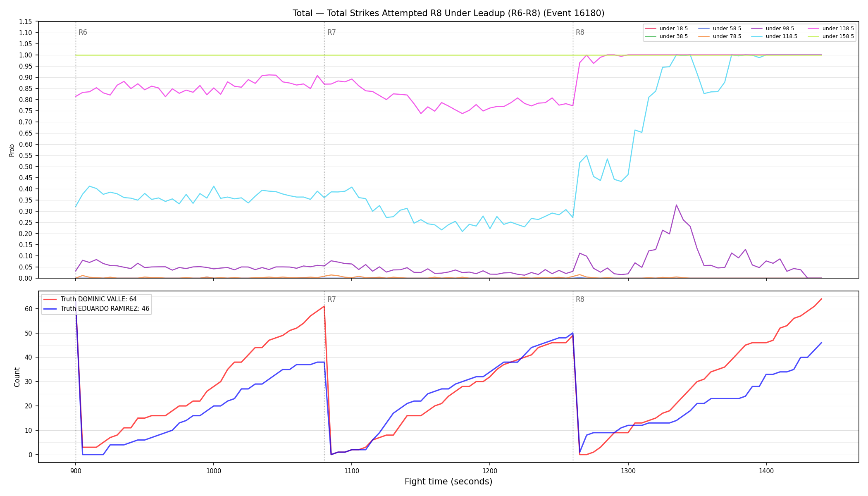Image resolution: width=868 pixels, height=496 pixels.
Task: Select the 'under 58.5' legend entry
Action: 720,29
